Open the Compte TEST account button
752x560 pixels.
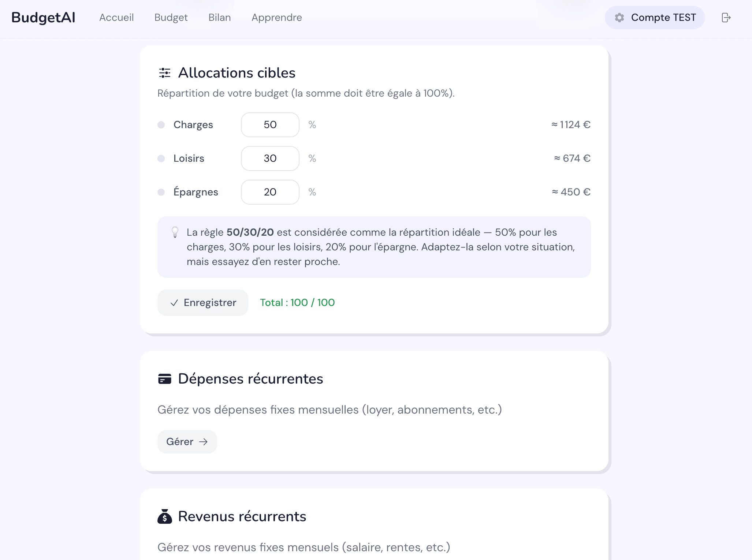pos(655,18)
